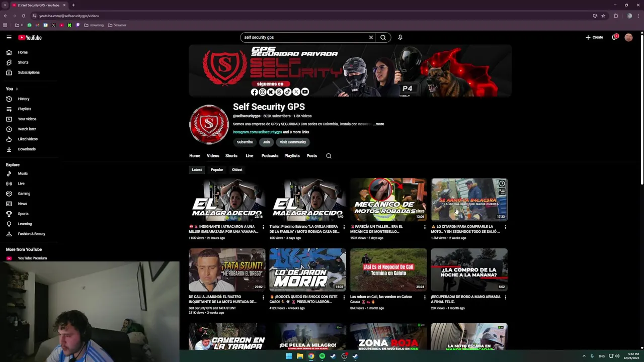Open options menu for LO CITARON PARA COMPRARLE video
Screen dimensions: 644x362
(505, 227)
